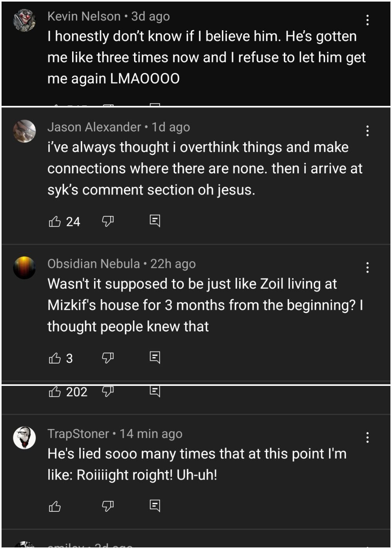View Obsidian Nebula's channel avatar
The image size is (392, 549).
[24, 268]
